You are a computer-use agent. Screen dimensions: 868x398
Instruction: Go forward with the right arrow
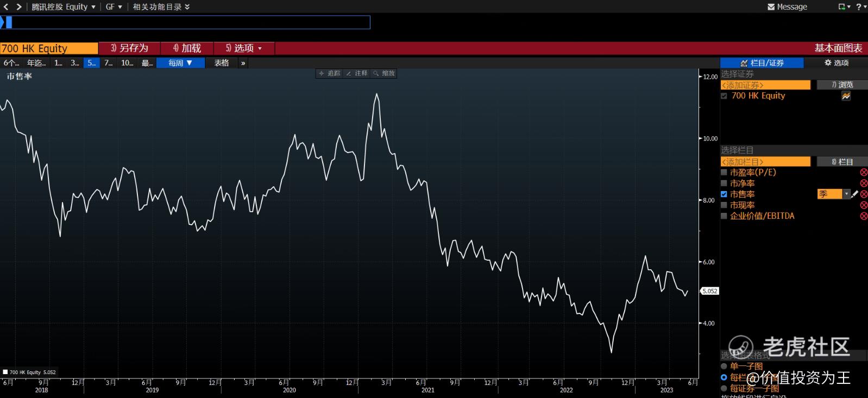(19, 7)
